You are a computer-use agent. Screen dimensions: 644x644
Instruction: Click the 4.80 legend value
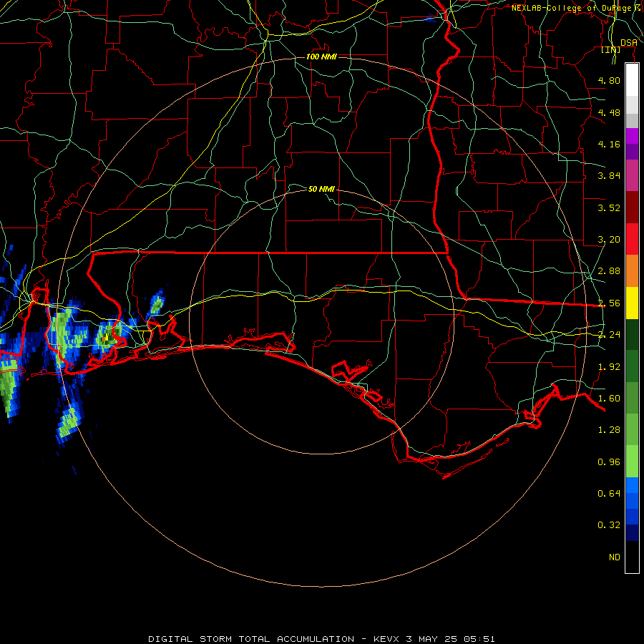pyautogui.click(x=609, y=80)
